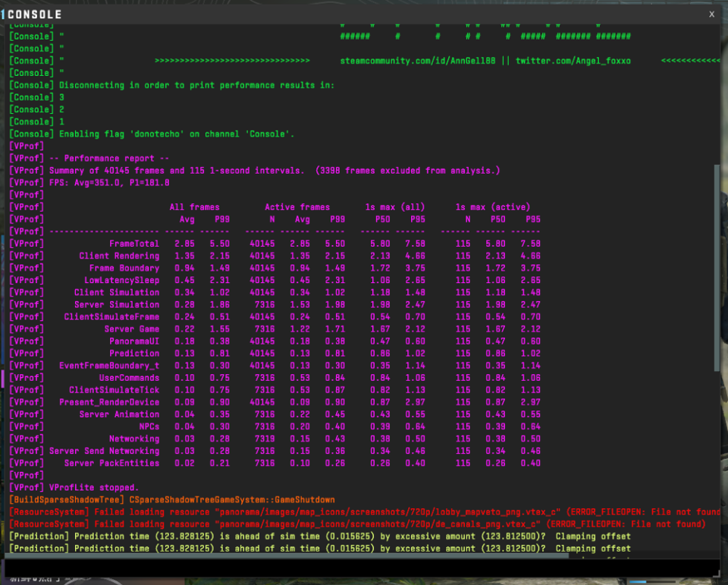Click the Present_RenderDevice row label

tap(109, 401)
